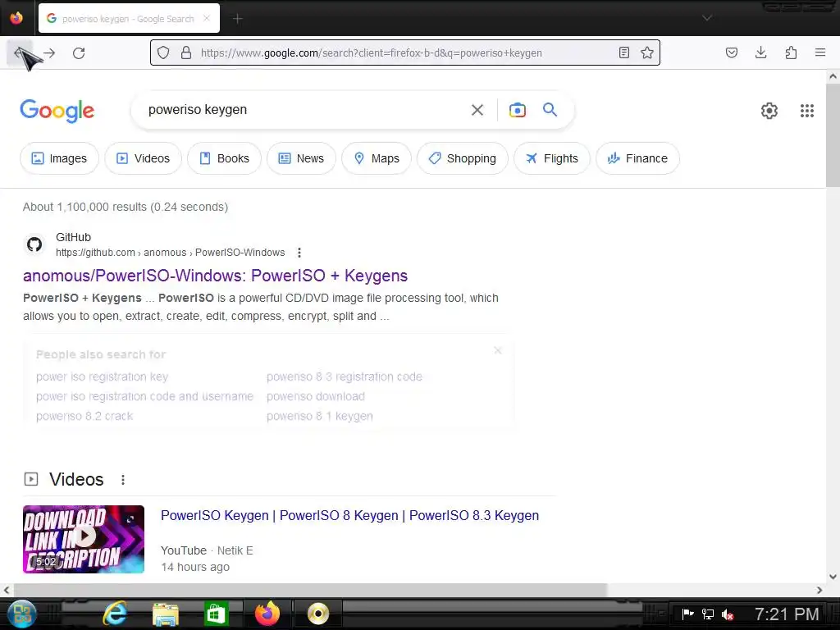Open the tracking protection shield icon
Screen dimensions: 840x630
click(x=163, y=52)
